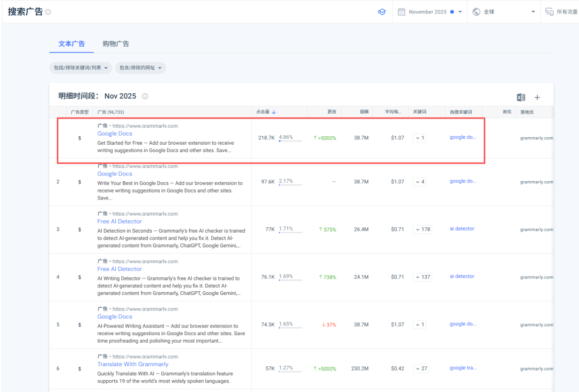Click the dollar icon in row 3
The width and height of the screenshot is (579, 392).
[79, 230]
